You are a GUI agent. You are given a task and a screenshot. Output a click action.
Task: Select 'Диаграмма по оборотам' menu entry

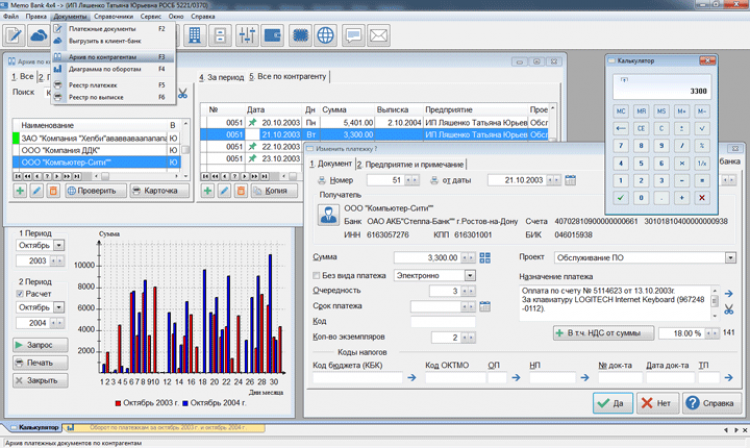click(103, 70)
